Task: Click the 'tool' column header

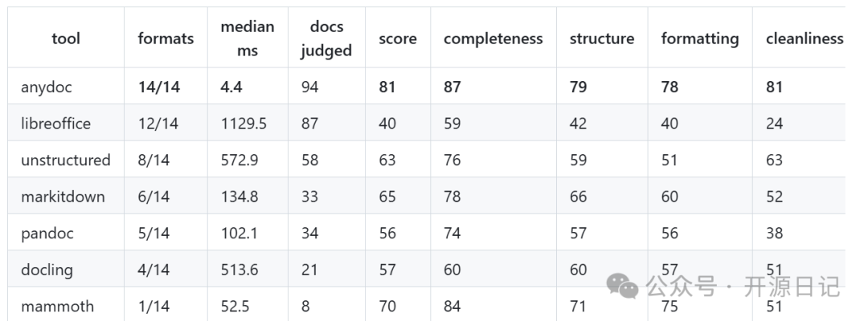Action: click(x=66, y=39)
